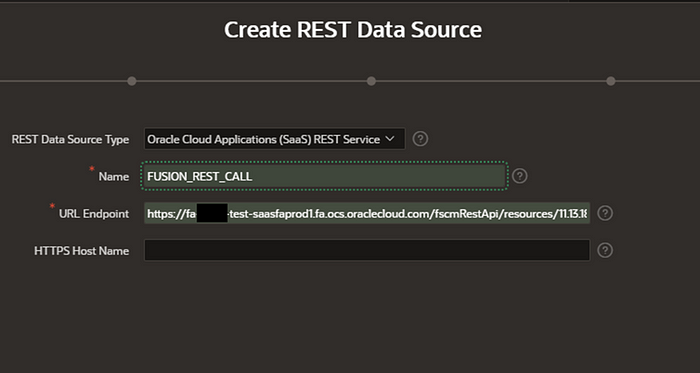Open help for REST Data Source Type

[420, 139]
